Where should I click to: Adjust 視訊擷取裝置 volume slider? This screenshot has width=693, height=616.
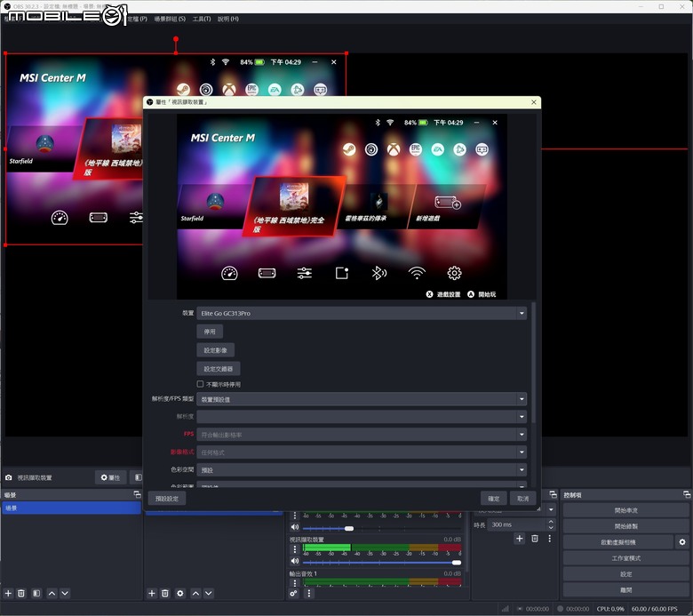(x=382, y=563)
